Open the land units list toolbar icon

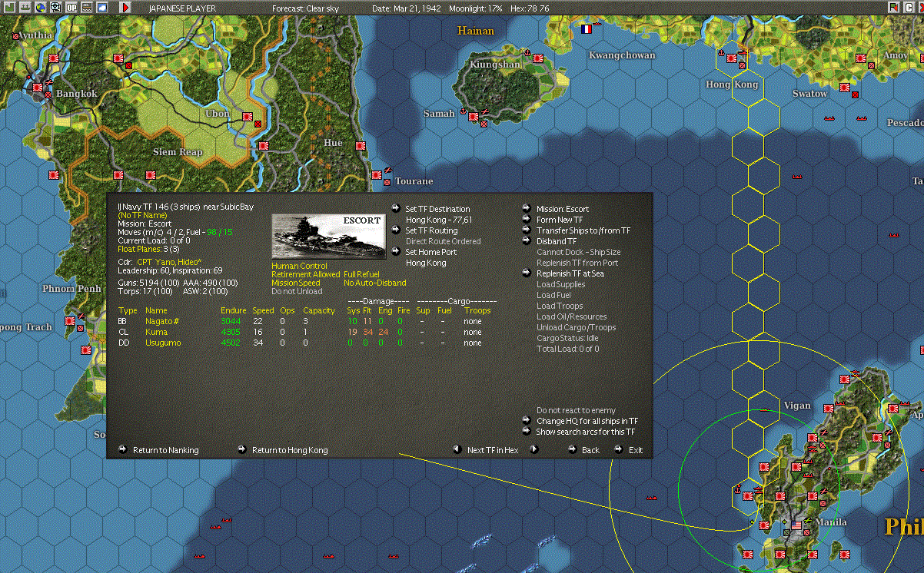click(9, 8)
